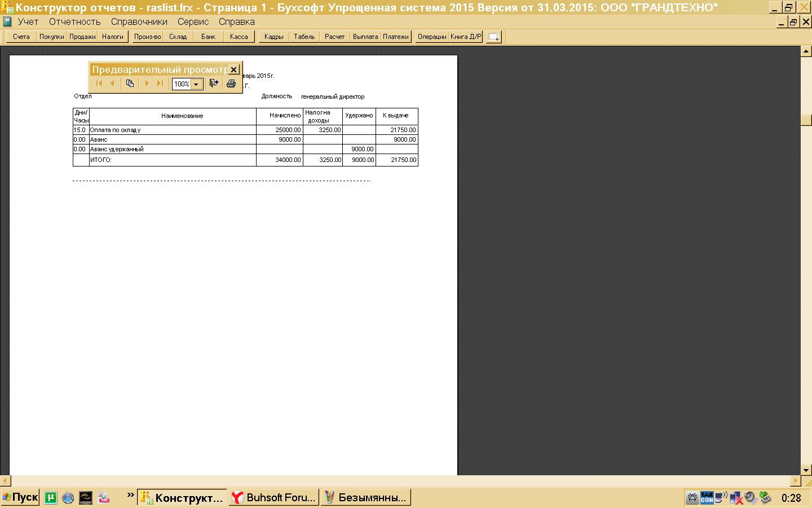Click the go-to-page icon in preview toolbar

coord(130,84)
